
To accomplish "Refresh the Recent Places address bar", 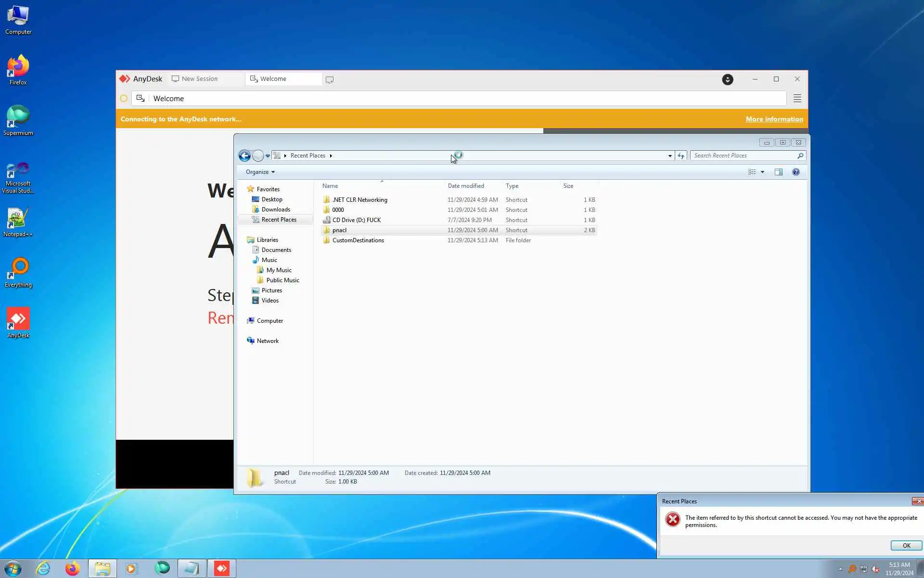I will pyautogui.click(x=680, y=156).
